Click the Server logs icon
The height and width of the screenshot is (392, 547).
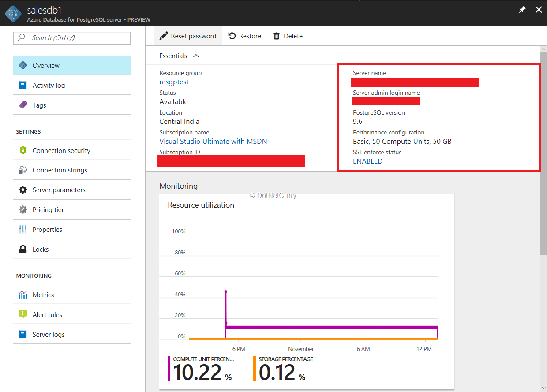coord(23,334)
